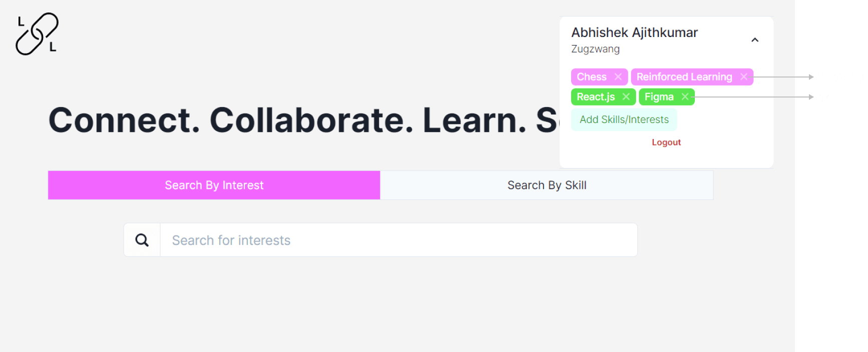Open Add Skills/Interests
Image resolution: width=868 pixels, height=352 pixels.
coord(624,119)
